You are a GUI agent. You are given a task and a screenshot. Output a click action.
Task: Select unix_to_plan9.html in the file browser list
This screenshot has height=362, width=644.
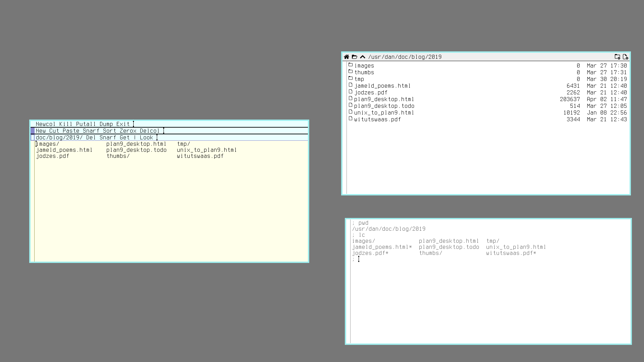384,112
